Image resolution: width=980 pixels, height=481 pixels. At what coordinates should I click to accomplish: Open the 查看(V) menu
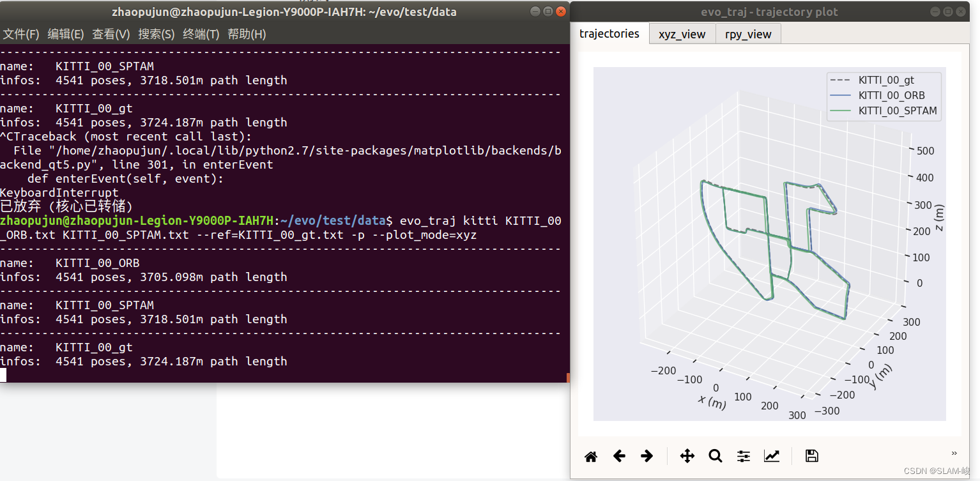pyautogui.click(x=111, y=34)
